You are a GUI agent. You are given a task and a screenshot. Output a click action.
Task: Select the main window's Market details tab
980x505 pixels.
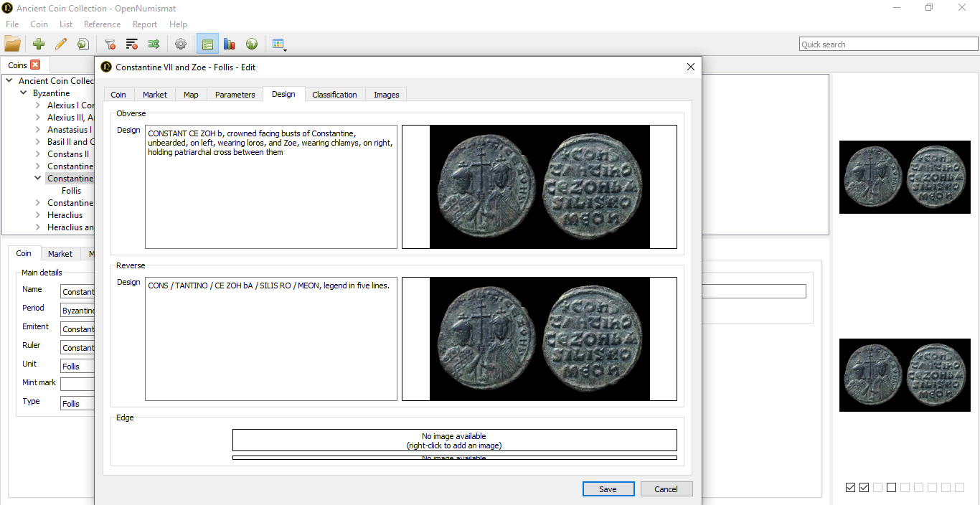(x=60, y=254)
